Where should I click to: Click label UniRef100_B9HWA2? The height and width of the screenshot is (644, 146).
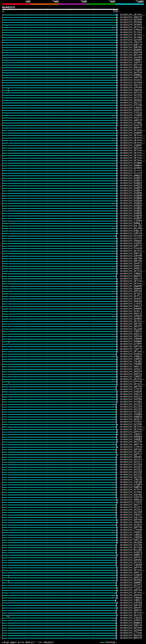point(131,75)
